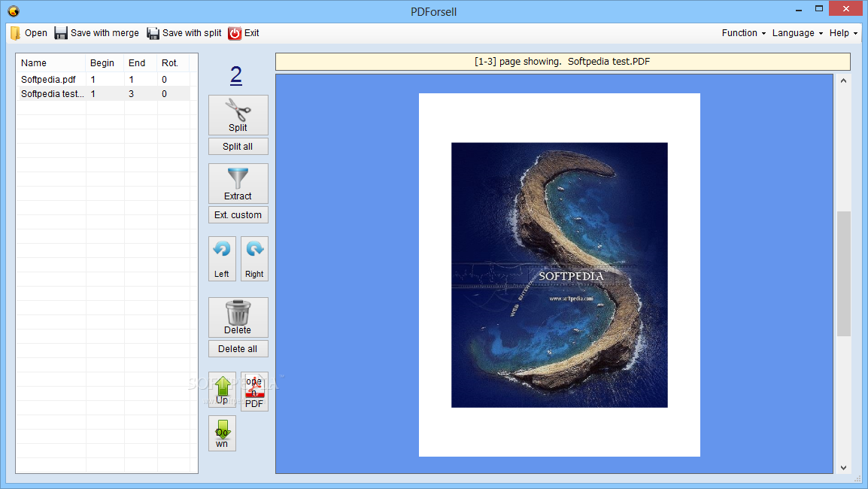
Task: Click the preview scrollbar up arrow
Action: tap(844, 80)
